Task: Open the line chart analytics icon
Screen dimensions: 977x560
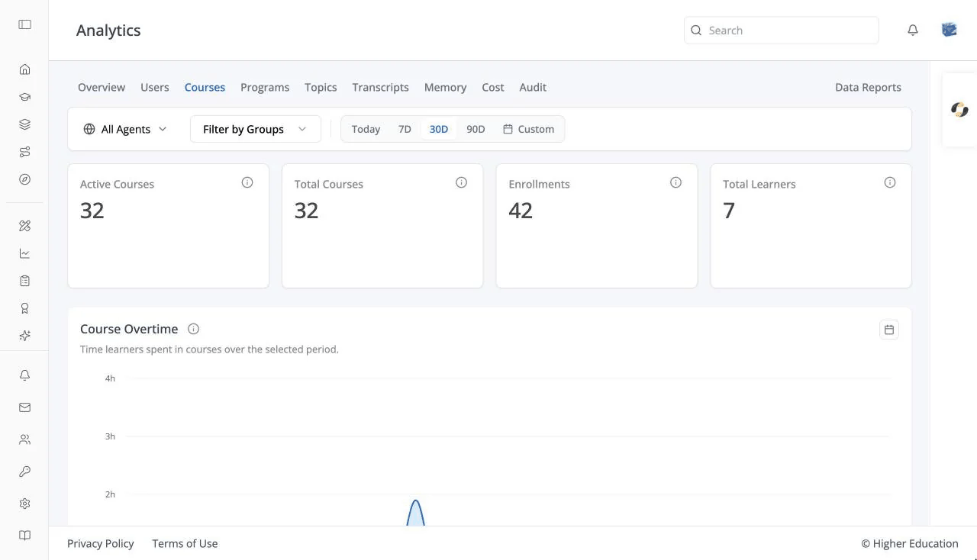Action: pos(24,253)
